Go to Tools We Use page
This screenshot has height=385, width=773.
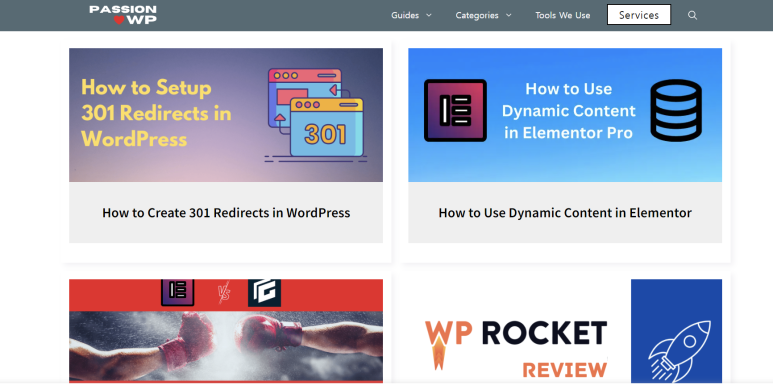tap(562, 15)
